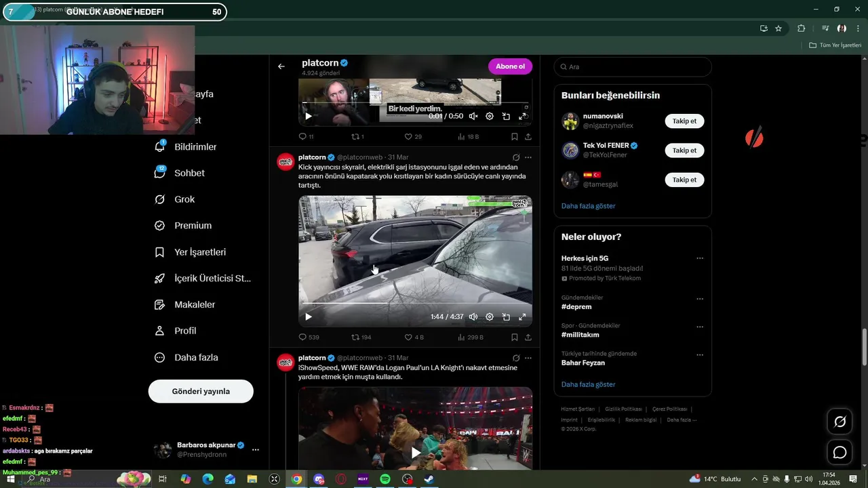Open the floating Grok button
868x488 pixels.
[x=840, y=422]
